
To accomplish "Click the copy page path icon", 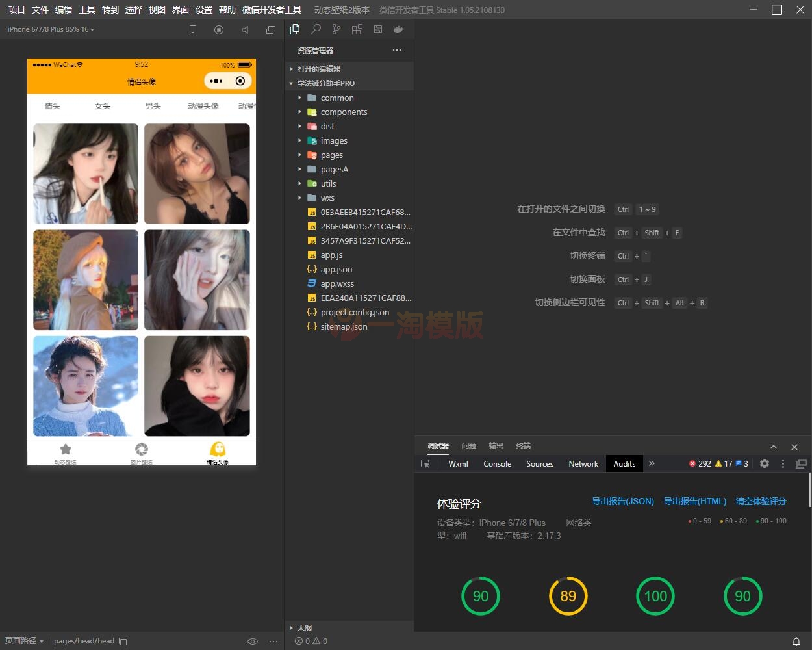I will 123,641.
